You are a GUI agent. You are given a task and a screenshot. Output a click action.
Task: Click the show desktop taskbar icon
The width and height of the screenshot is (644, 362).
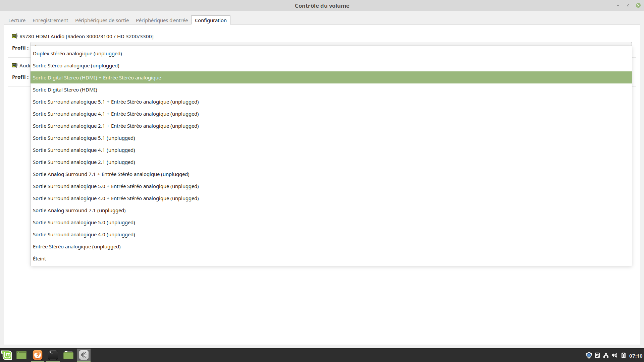(x=21, y=355)
